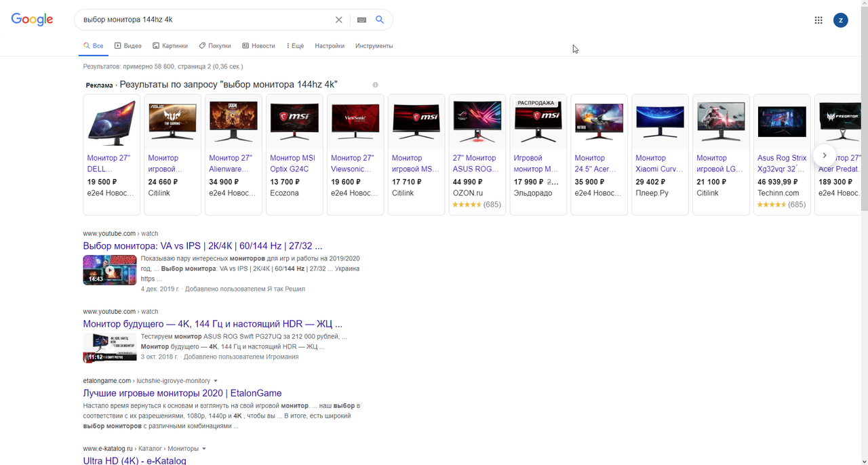Open ASUS TUF gaming monitor image

pos(172,123)
